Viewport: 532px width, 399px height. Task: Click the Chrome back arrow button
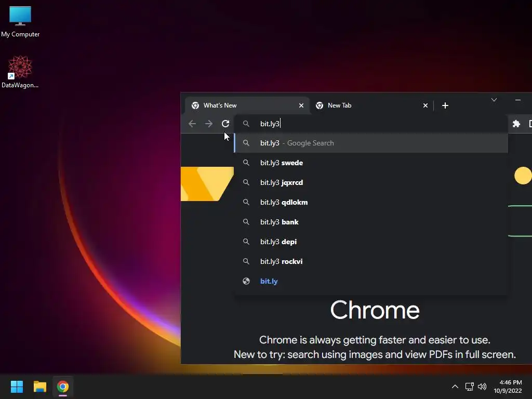tap(192, 124)
